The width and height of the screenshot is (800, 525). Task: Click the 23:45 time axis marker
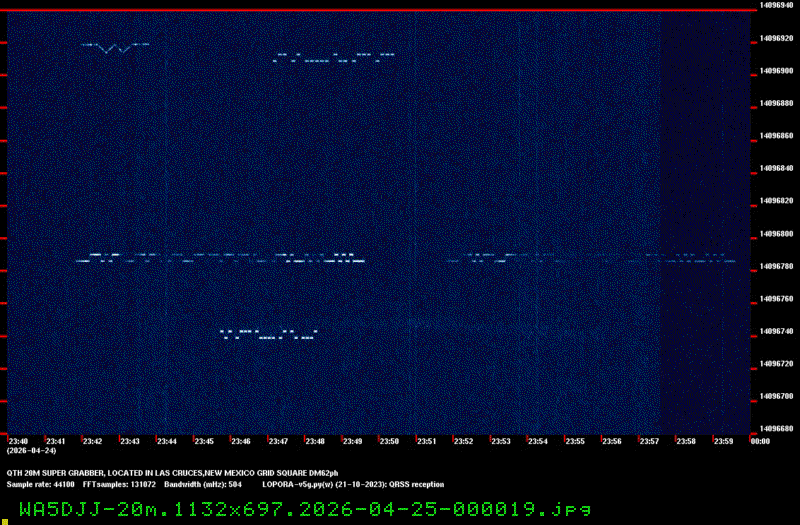(x=204, y=441)
